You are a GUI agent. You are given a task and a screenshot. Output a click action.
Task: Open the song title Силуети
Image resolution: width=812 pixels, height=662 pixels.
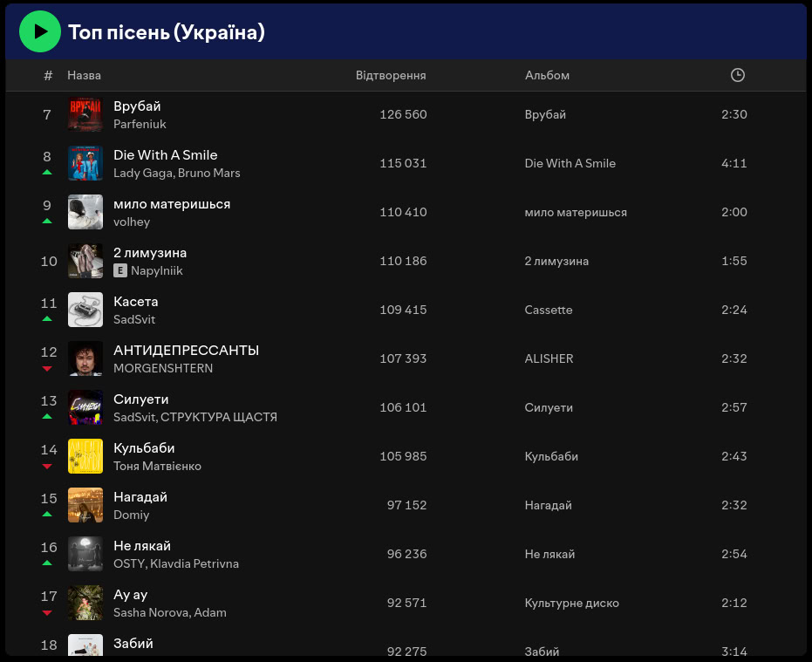[141, 399]
